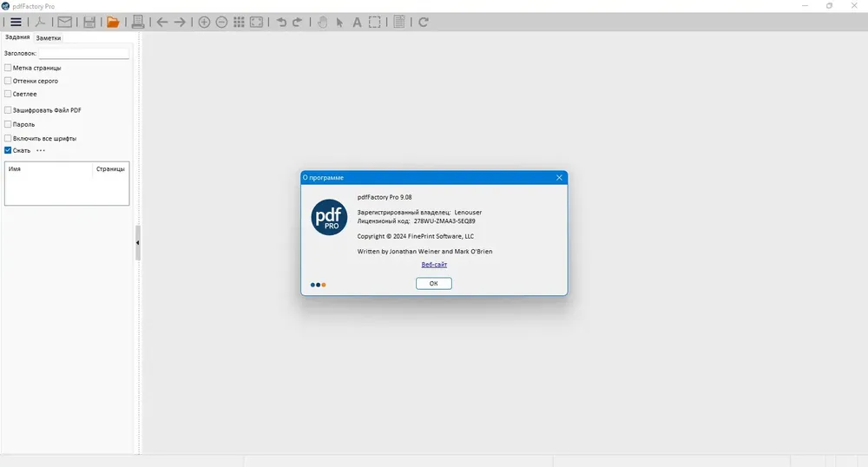868x467 pixels.
Task: Zoom in with the plus circle icon
Action: click(x=204, y=22)
